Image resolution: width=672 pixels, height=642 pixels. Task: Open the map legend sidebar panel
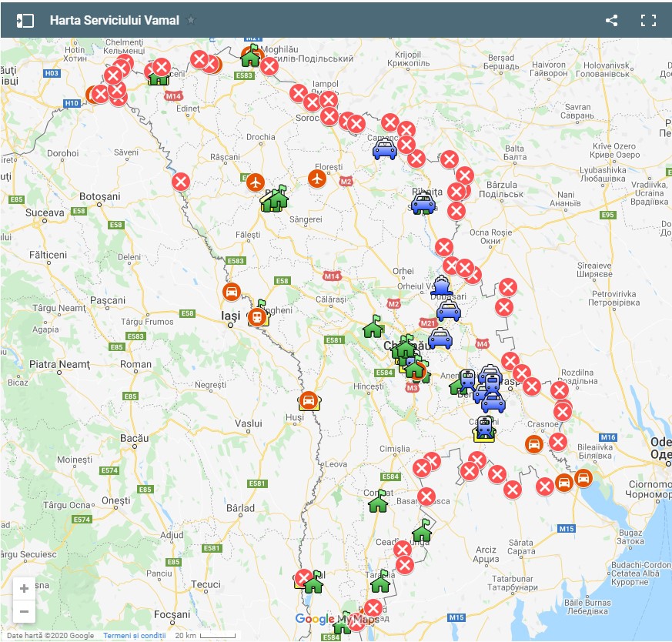(25, 21)
